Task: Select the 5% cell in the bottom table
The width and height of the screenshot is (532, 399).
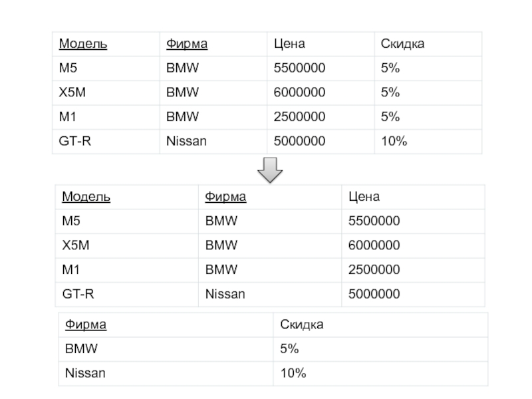Action: click(289, 349)
